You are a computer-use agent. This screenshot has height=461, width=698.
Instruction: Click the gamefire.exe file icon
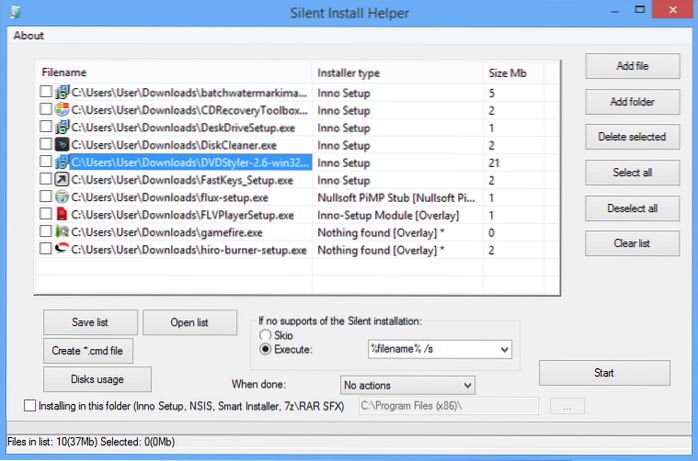tap(62, 232)
